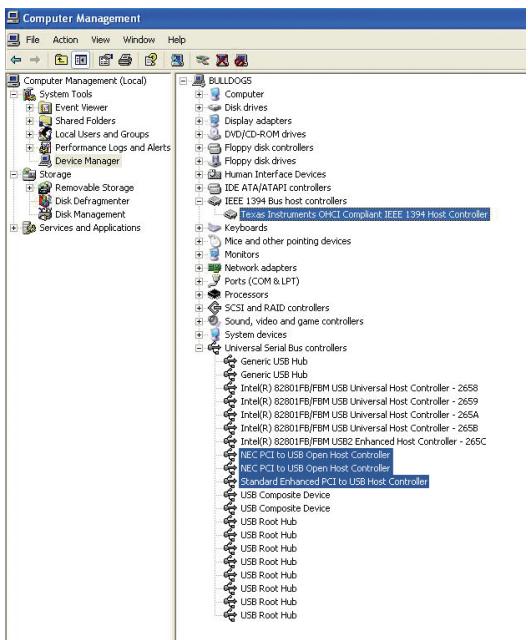Click the Event Viewer icon
This screenshot has width=528, height=640.
coord(45,108)
